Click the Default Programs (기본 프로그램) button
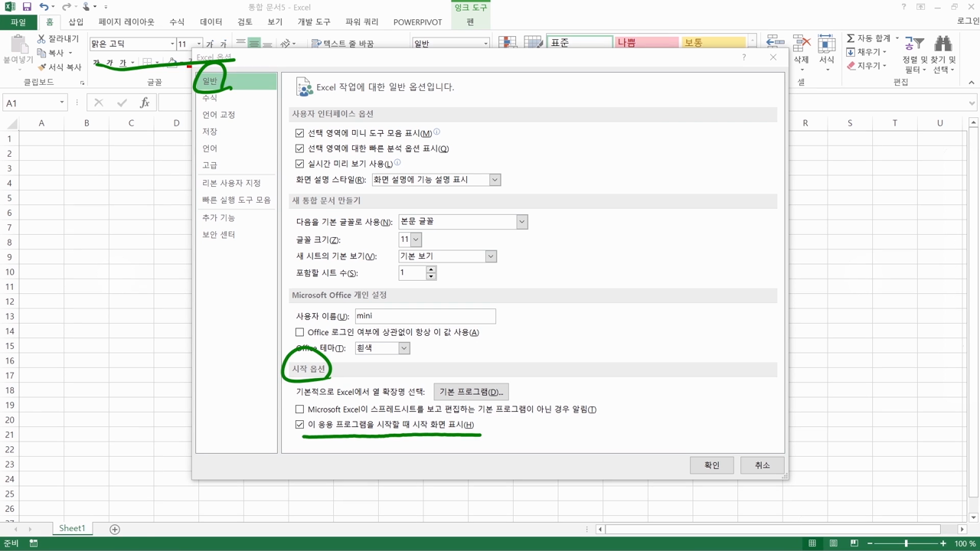The height and width of the screenshot is (551, 980). coord(471,392)
